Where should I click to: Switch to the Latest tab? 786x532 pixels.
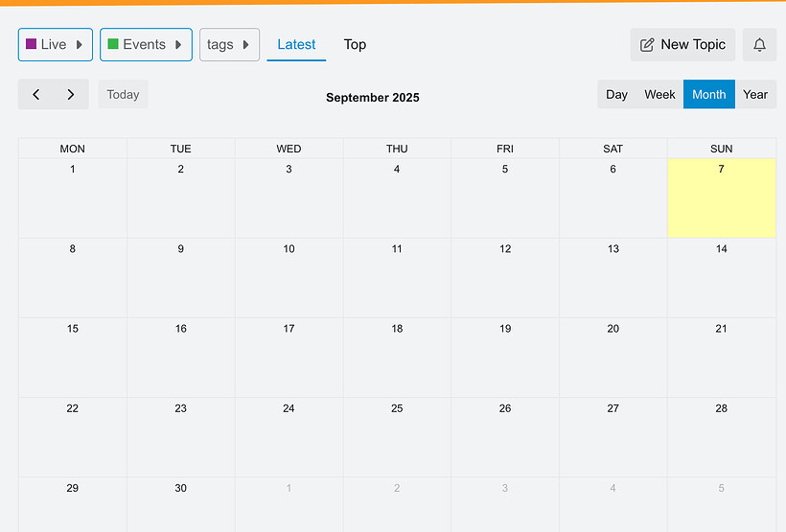point(296,45)
